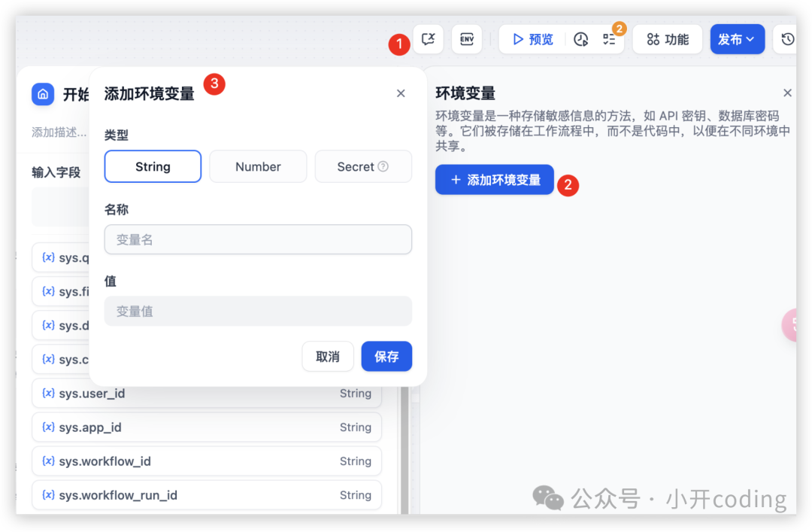
Task: Focus the 变量值 value input field
Action: (258, 311)
